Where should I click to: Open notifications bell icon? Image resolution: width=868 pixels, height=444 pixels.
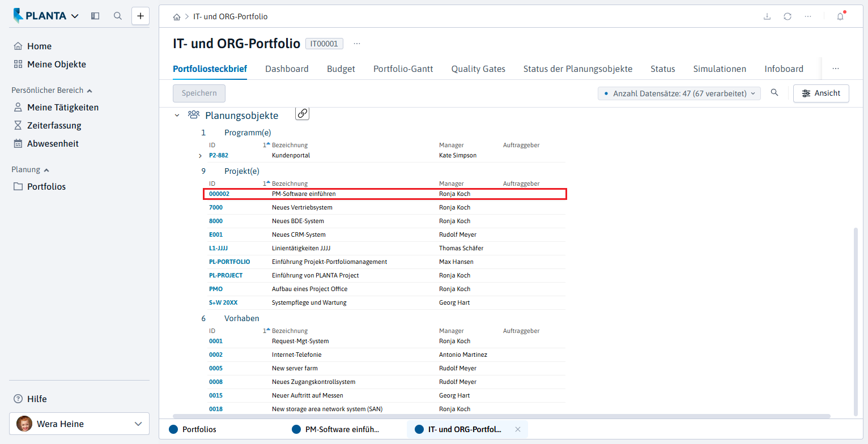coord(840,16)
